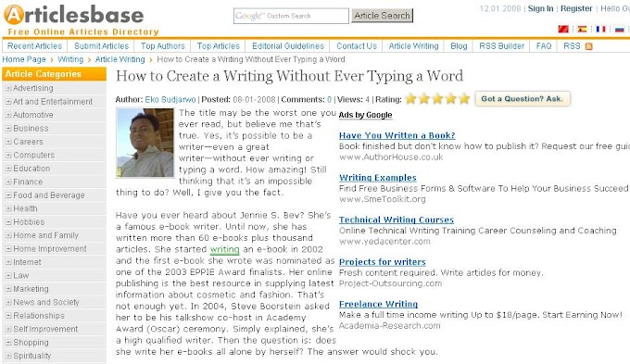Open the Spirituality category
The height and width of the screenshot is (364, 630).
pyautogui.click(x=32, y=356)
